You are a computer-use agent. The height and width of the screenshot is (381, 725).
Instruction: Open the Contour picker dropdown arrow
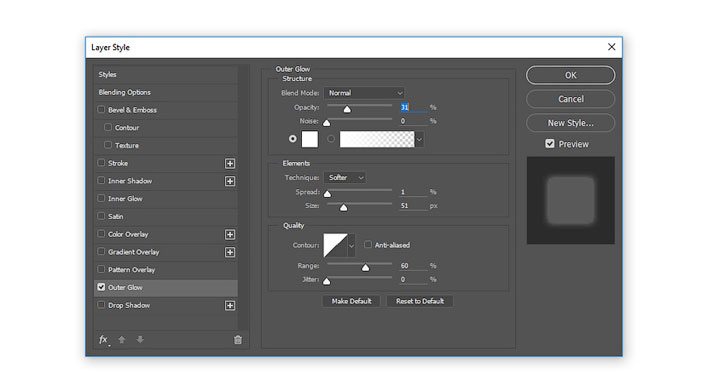tap(351, 246)
